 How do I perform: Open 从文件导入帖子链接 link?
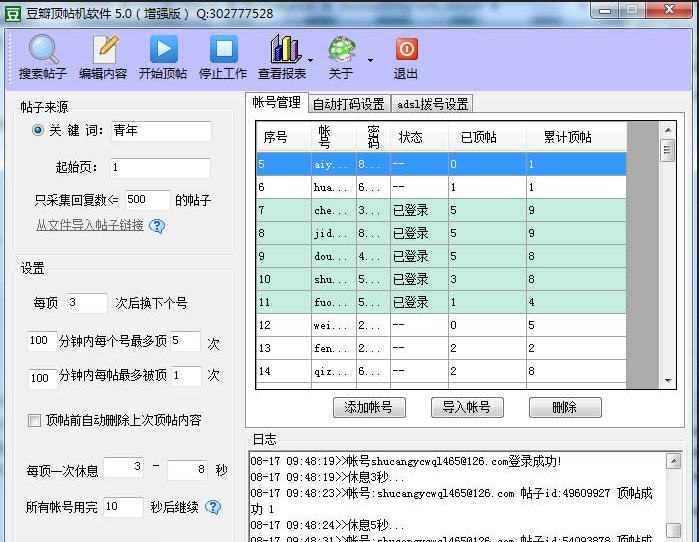pos(89,225)
